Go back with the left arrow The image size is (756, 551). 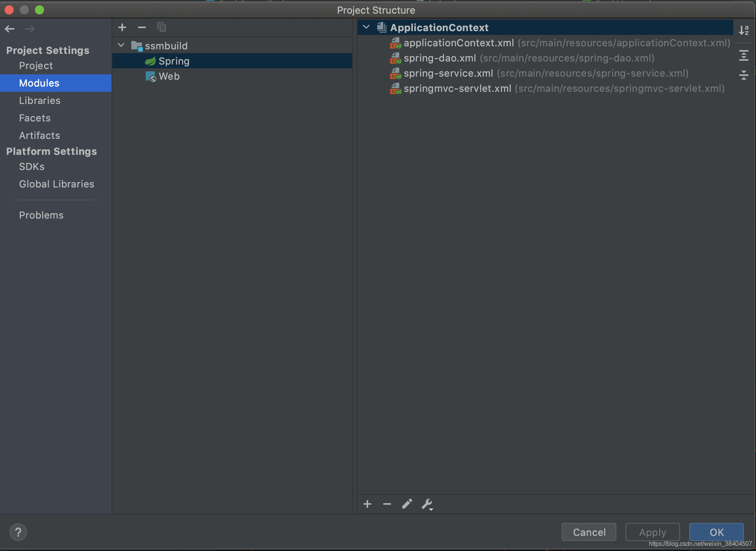[x=10, y=29]
